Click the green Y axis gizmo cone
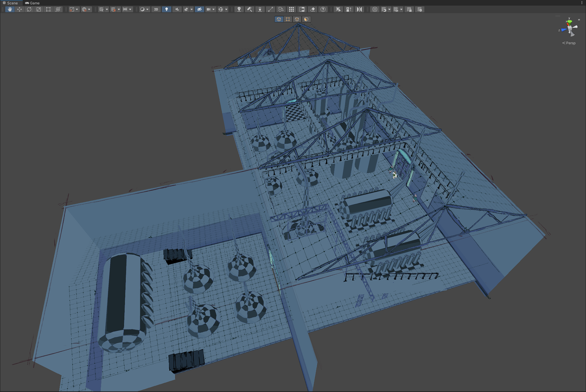Viewport: 586px width, 392px height. (x=569, y=22)
